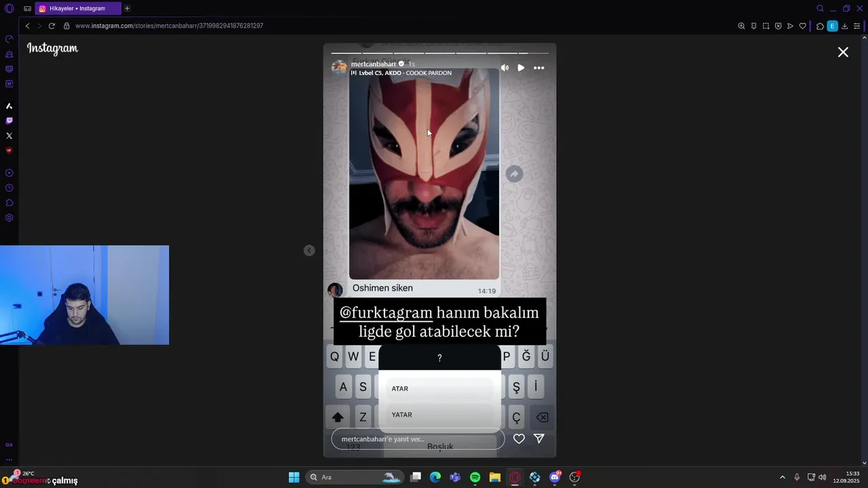Take a snapshot with the dashed-square icon
The image size is (868, 488).
point(766,26)
